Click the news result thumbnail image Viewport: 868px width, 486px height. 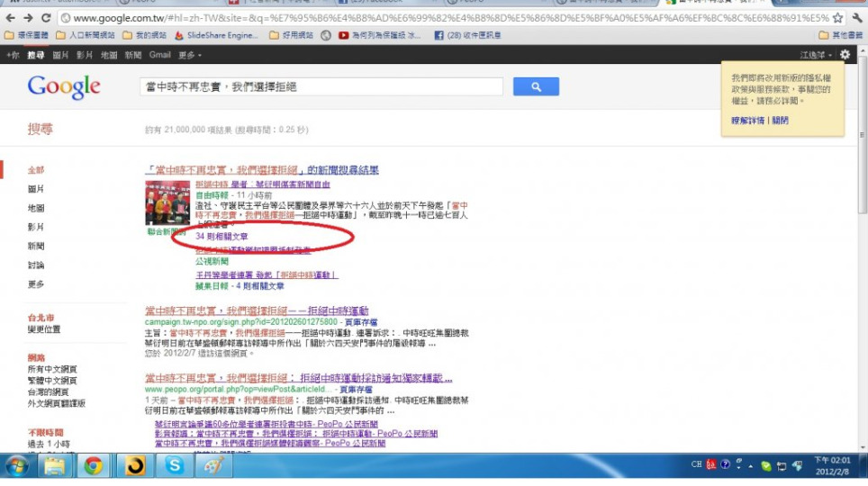pos(167,202)
